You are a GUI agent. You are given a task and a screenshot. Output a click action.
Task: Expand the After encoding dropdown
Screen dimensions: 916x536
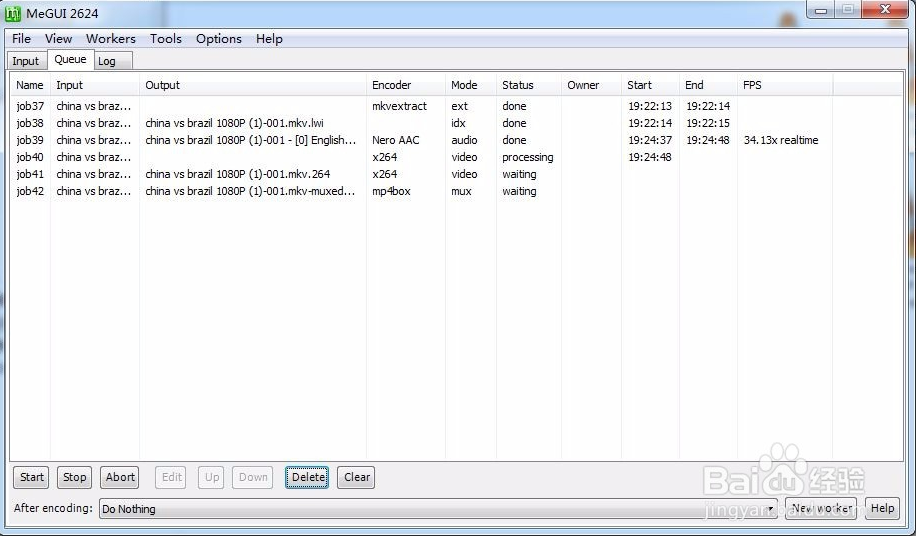[438, 509]
